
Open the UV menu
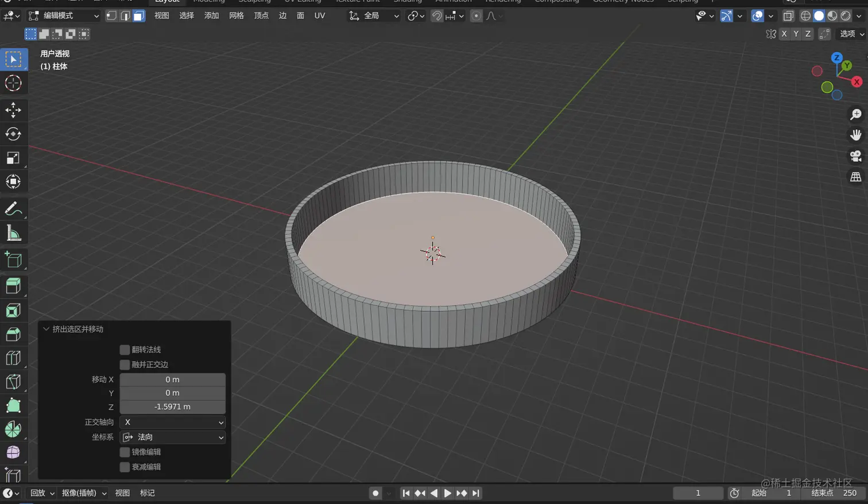tap(320, 16)
